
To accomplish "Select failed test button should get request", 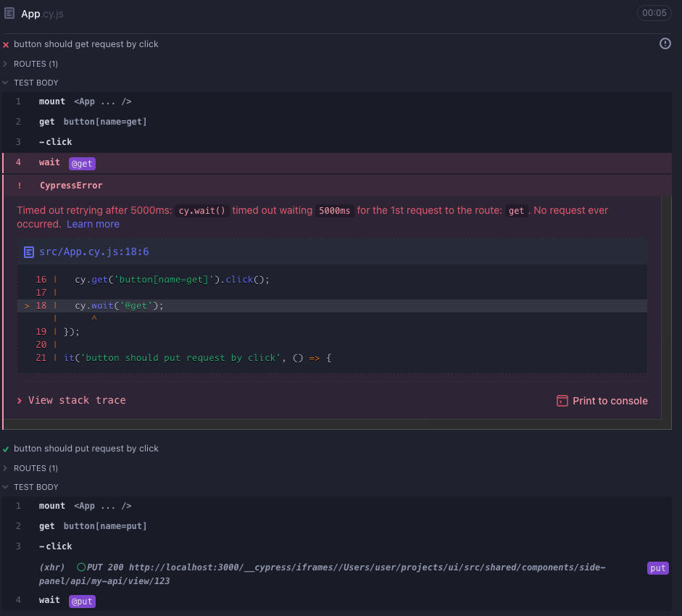I will coord(87,44).
